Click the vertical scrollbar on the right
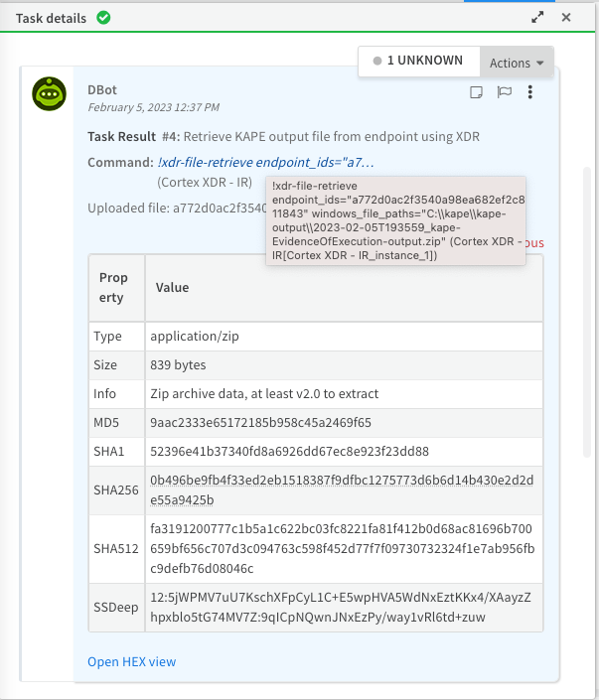The image size is (599, 700). point(587,312)
